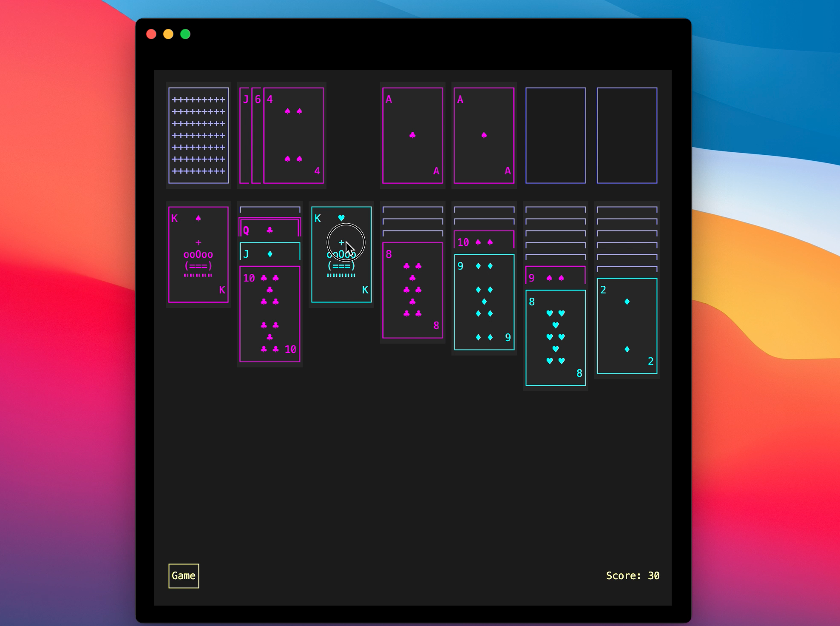Click the partially hidden 6 in waste pile

coord(257,135)
